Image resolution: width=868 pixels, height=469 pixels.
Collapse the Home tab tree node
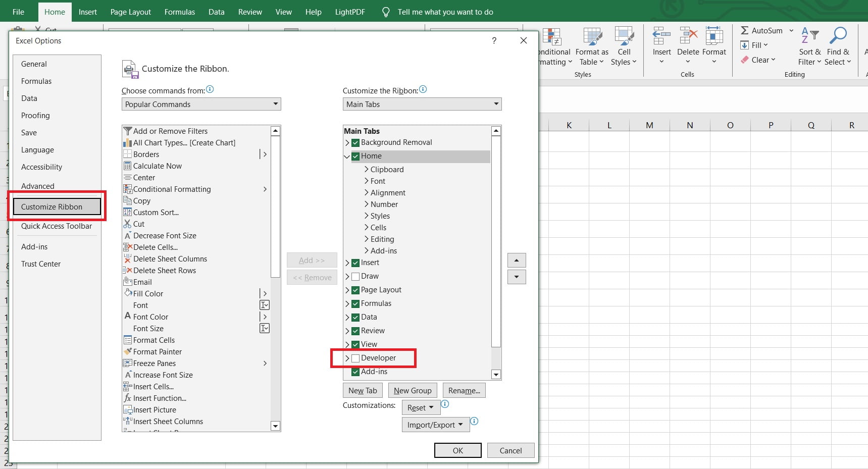click(347, 157)
